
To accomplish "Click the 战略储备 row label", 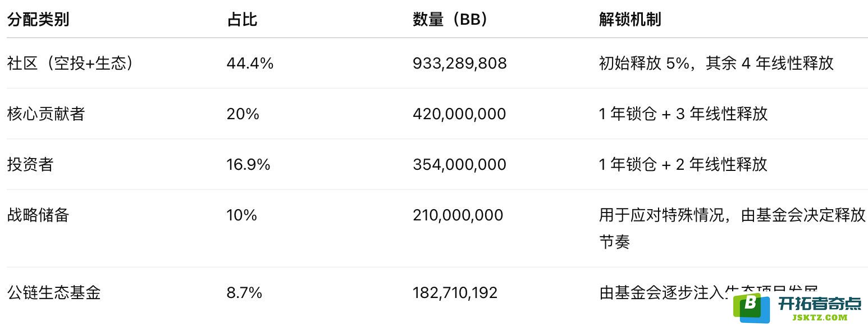I will (x=38, y=215).
